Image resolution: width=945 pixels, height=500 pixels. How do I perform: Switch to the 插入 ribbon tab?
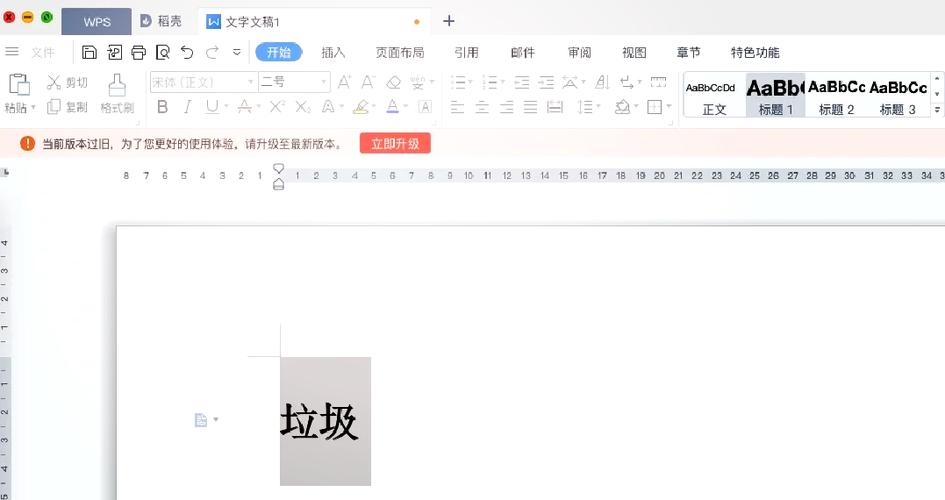pyautogui.click(x=333, y=52)
